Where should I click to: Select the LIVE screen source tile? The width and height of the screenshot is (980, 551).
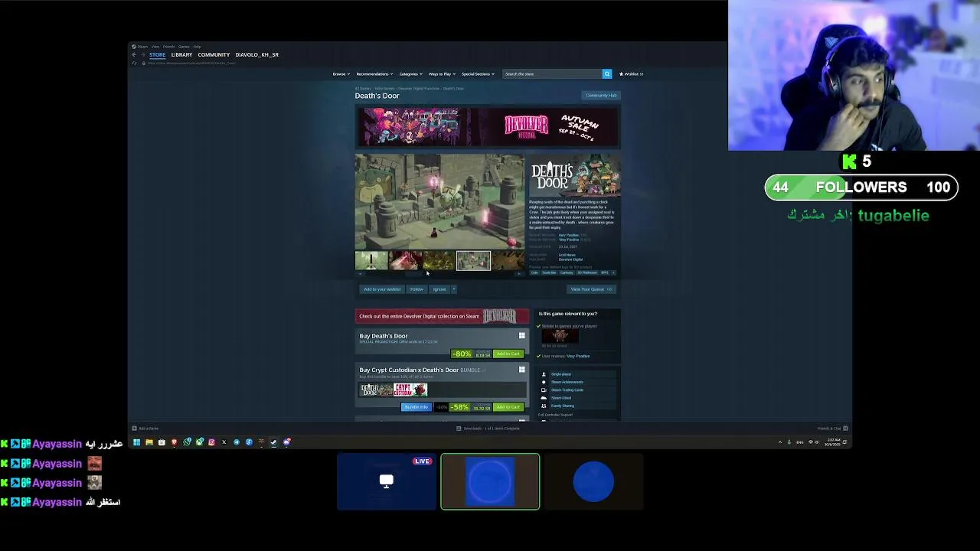click(387, 481)
